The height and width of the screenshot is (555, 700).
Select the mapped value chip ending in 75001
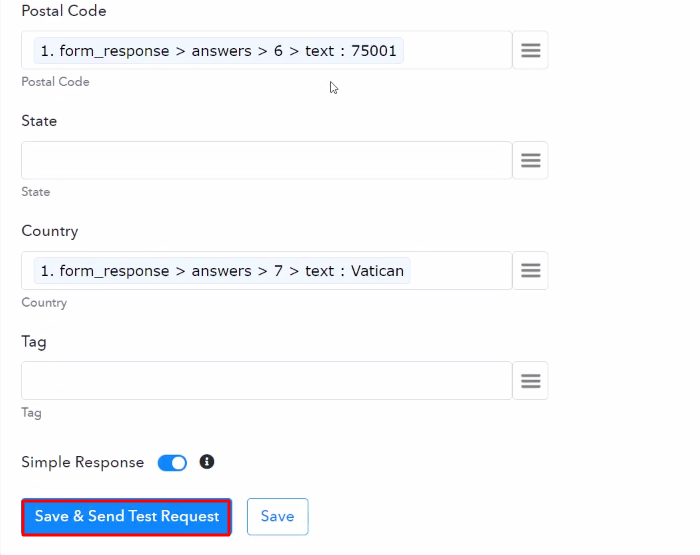tap(218, 50)
